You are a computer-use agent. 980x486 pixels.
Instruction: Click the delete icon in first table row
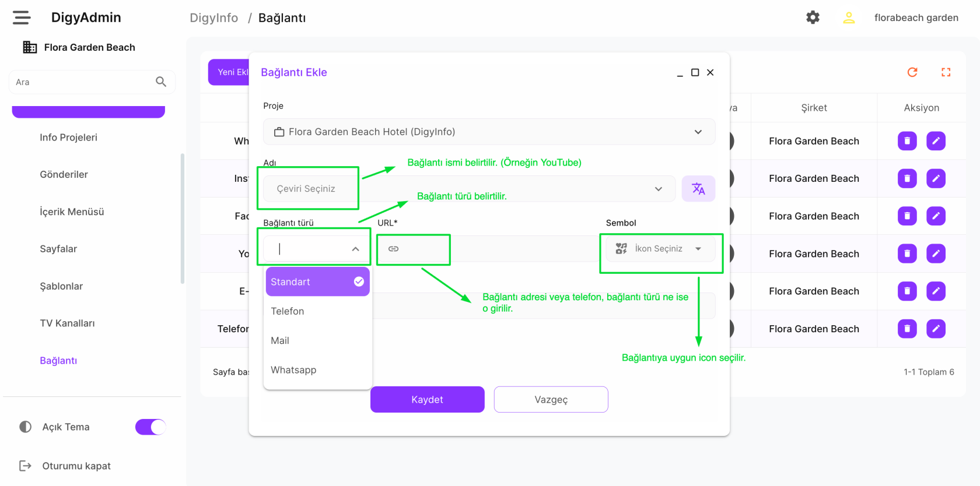(x=907, y=141)
